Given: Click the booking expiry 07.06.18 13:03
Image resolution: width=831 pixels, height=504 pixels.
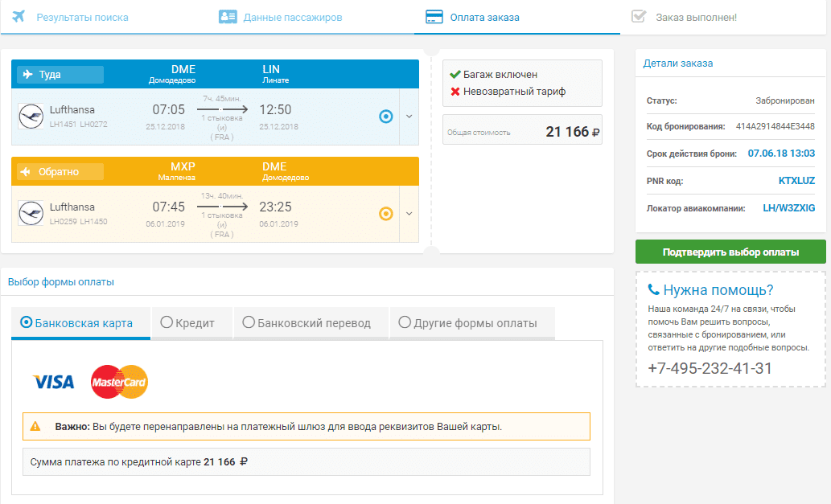Looking at the screenshot, I should coord(781,154).
